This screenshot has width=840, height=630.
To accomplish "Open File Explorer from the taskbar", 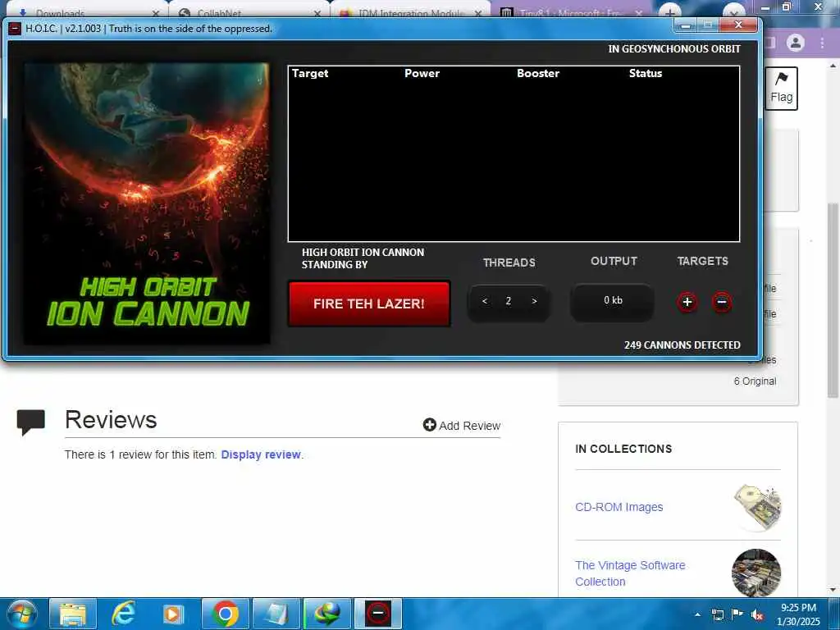I will pyautogui.click(x=73, y=614).
